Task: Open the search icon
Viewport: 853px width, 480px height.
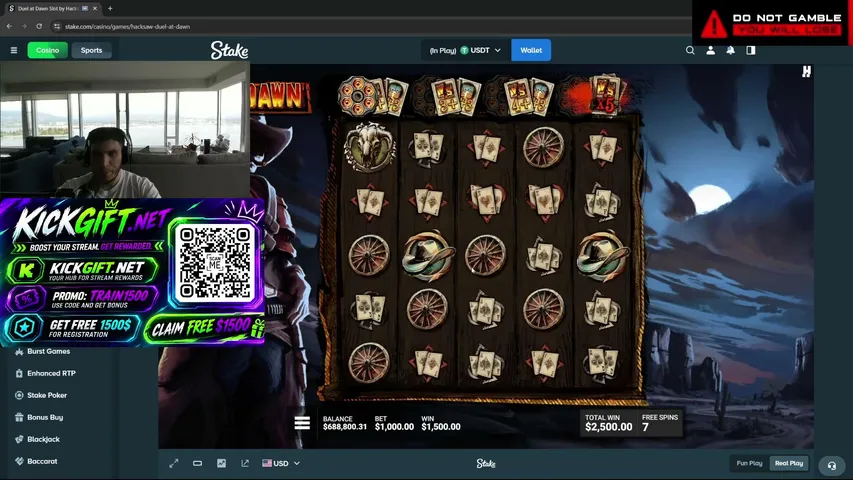Action: coord(690,50)
